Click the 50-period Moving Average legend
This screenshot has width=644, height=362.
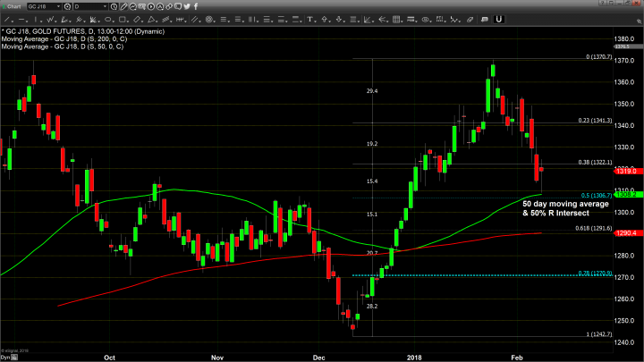pyautogui.click(x=62, y=46)
